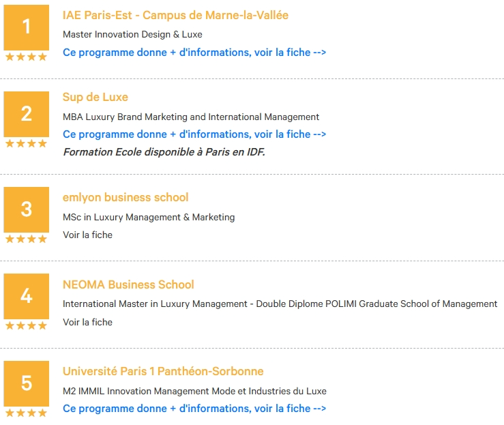Viewport: 504px width, 425px height.
Task: Open NEOMA Business School title link
Action: click(x=128, y=284)
